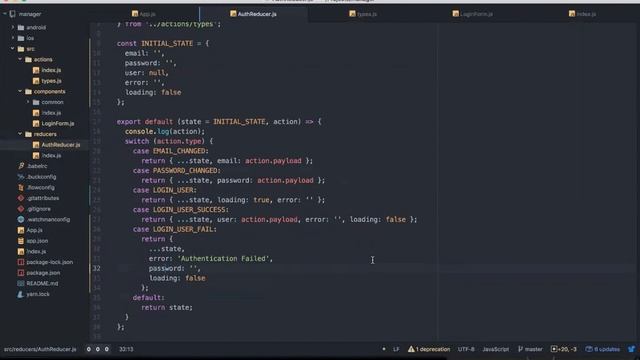
Task: Collapse the components folder chevron
Action: (20, 91)
